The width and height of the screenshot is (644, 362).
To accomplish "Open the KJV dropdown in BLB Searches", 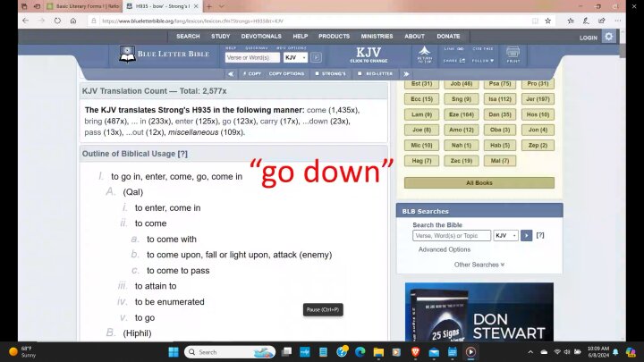I will coord(505,236).
